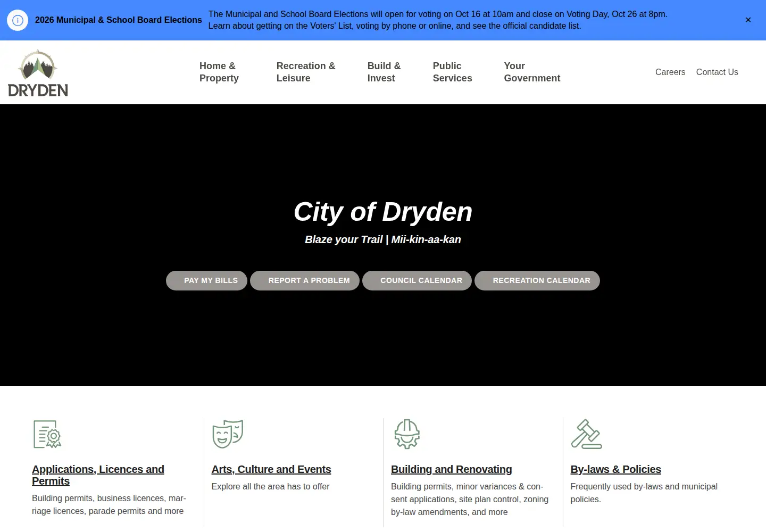Click the 'Building permits, minor variances' description text

tap(470, 499)
